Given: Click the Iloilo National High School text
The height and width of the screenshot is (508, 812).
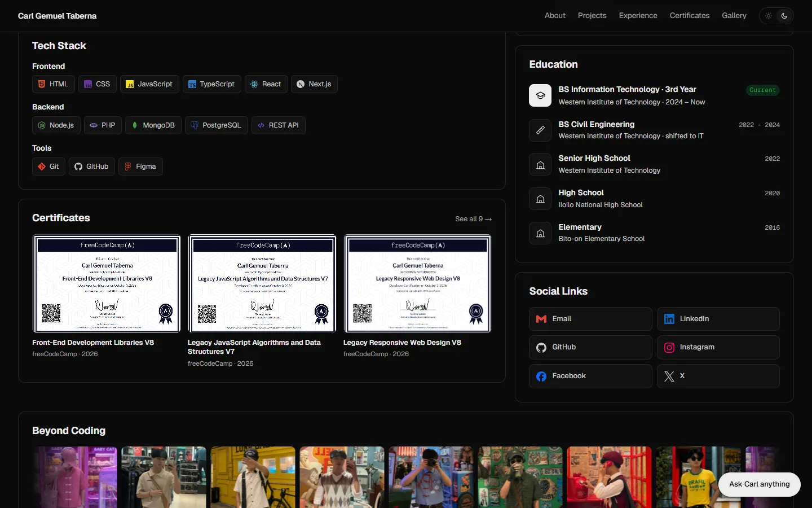Looking at the screenshot, I should tap(601, 205).
